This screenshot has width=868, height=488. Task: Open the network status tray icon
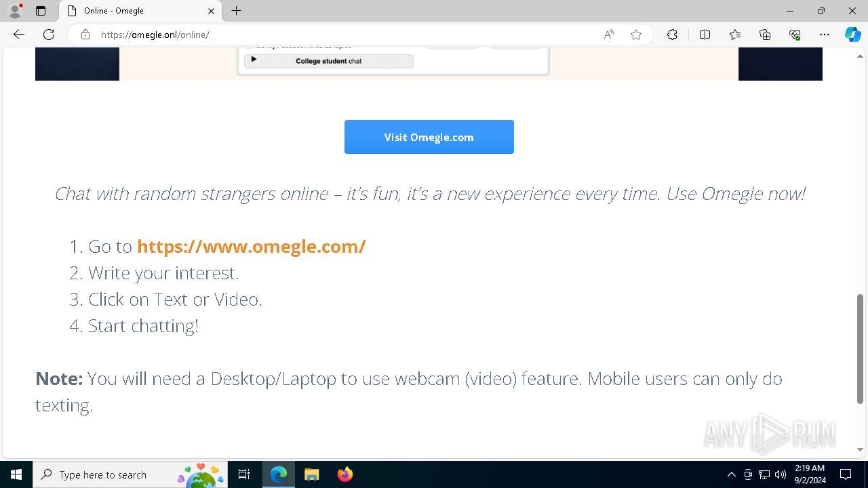coord(764,474)
